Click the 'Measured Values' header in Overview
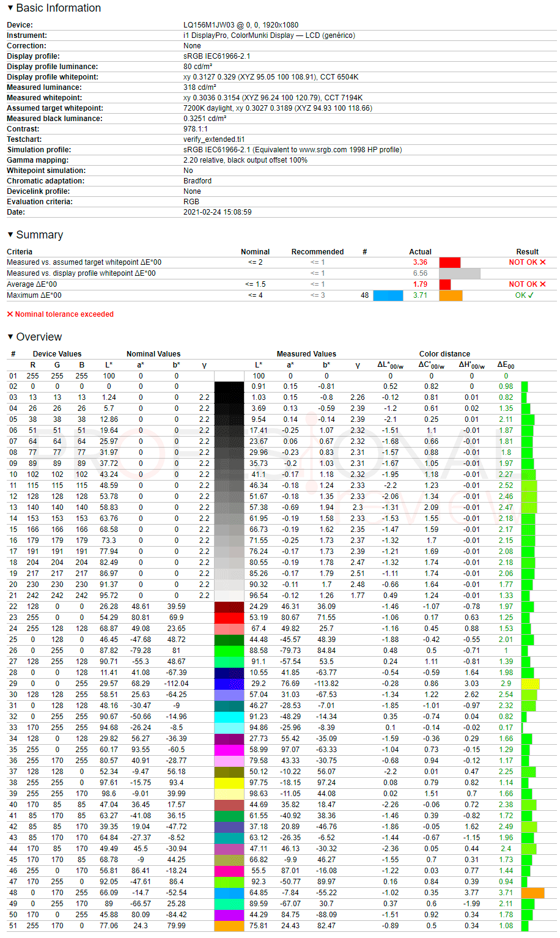This screenshot has height=938, width=560. click(306, 354)
